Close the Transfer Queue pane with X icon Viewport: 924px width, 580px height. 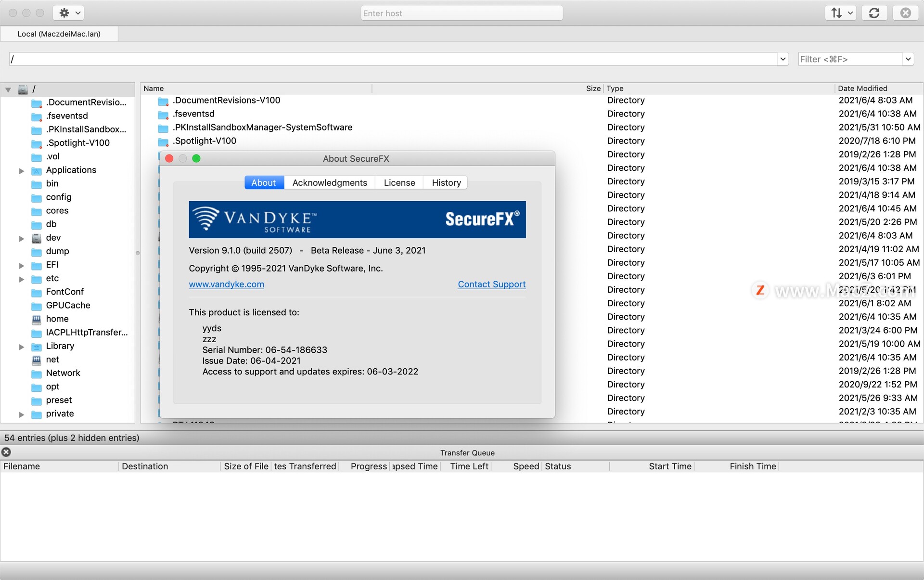(x=6, y=452)
